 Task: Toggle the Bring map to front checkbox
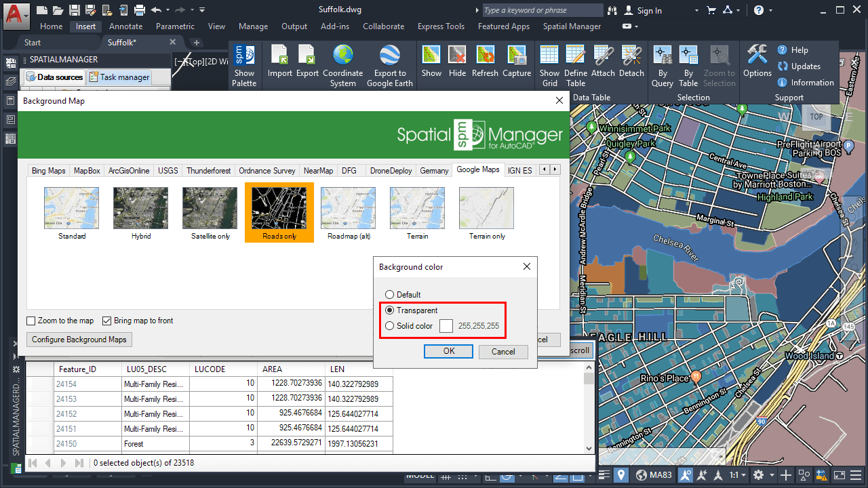coord(107,321)
